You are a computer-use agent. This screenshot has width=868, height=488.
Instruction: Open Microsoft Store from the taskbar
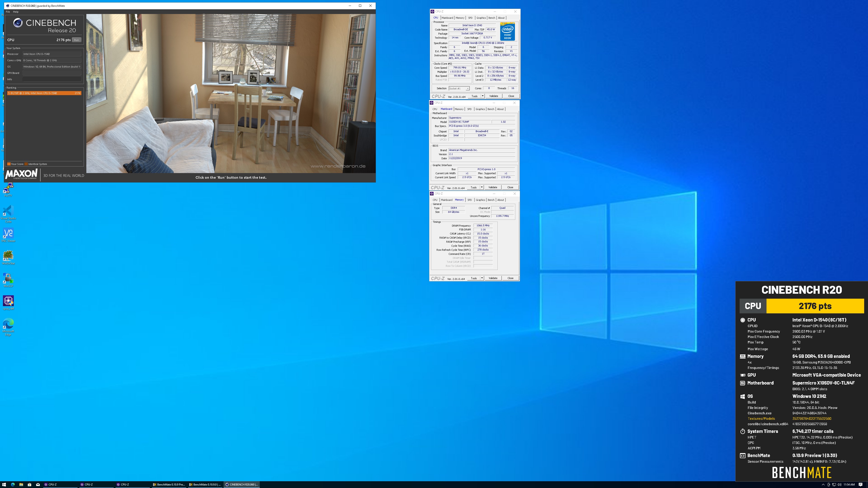point(29,485)
